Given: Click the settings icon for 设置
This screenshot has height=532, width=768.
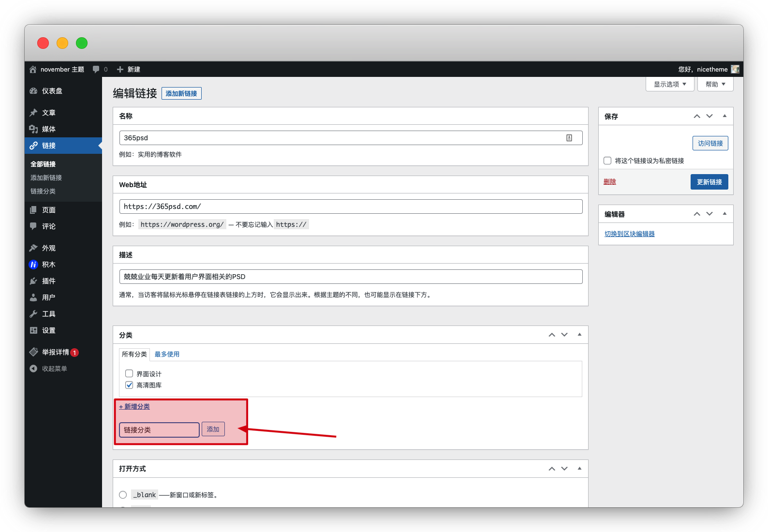Looking at the screenshot, I should [33, 330].
